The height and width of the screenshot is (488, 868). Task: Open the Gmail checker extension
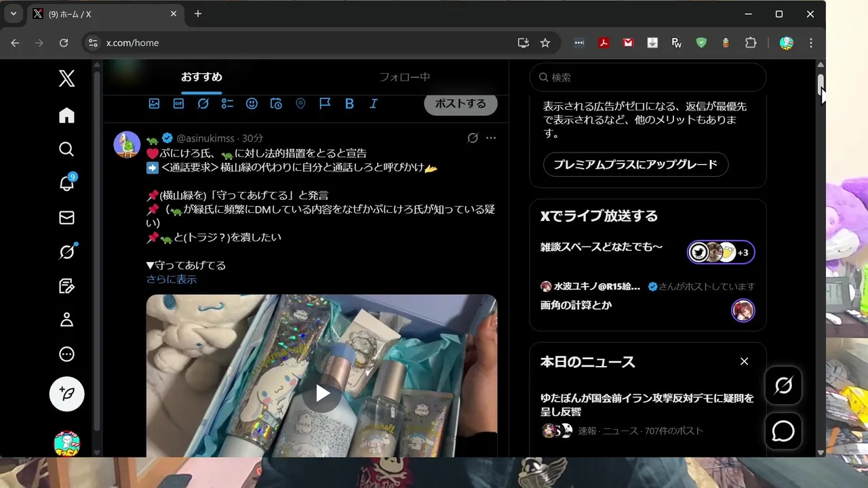tap(628, 43)
